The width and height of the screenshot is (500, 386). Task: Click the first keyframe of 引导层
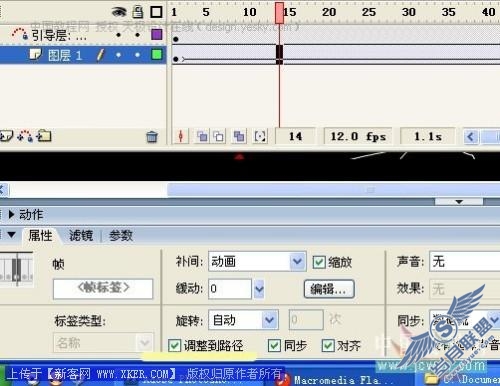176,39
